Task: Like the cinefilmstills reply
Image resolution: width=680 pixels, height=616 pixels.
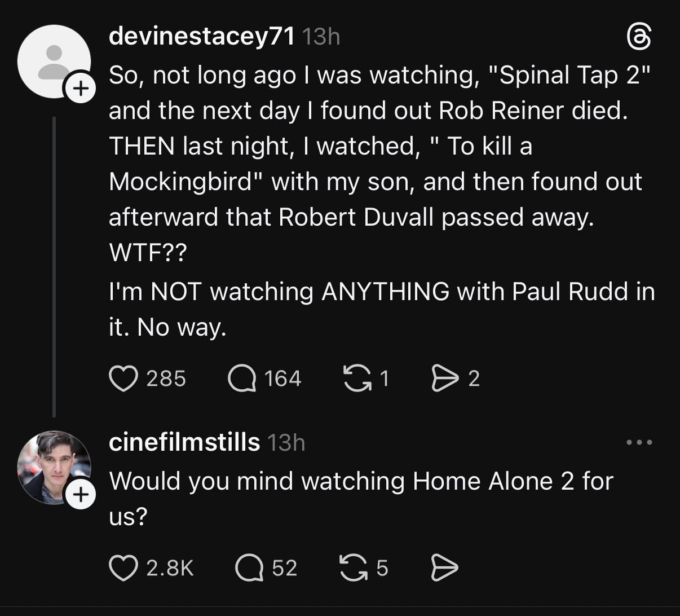Action: [x=123, y=567]
